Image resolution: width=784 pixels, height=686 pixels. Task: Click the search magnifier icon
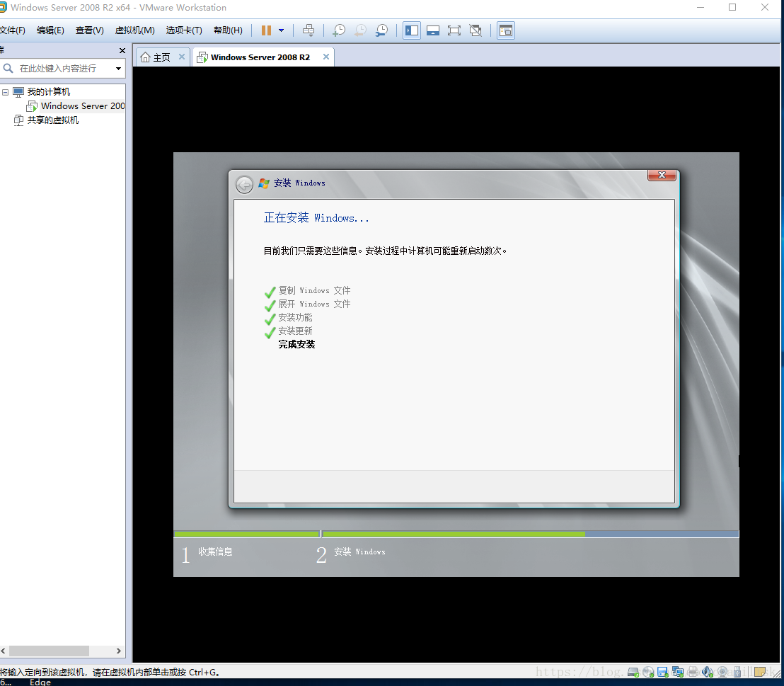pos(8,68)
